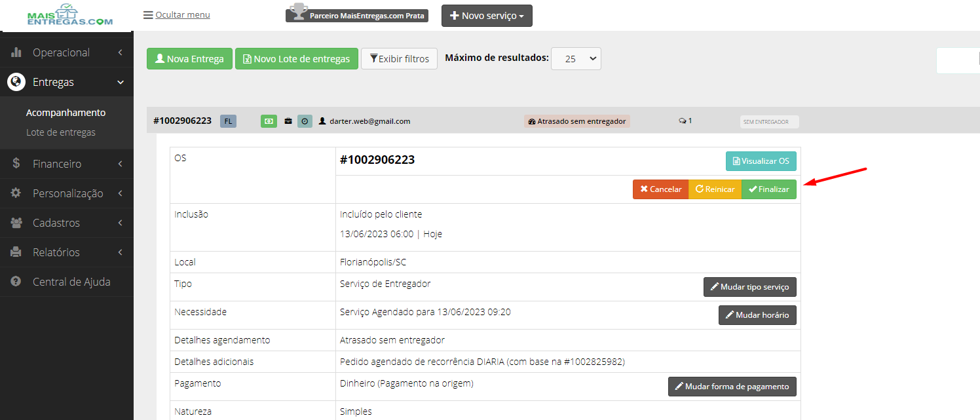Click the Nova Entrega button

point(189,58)
